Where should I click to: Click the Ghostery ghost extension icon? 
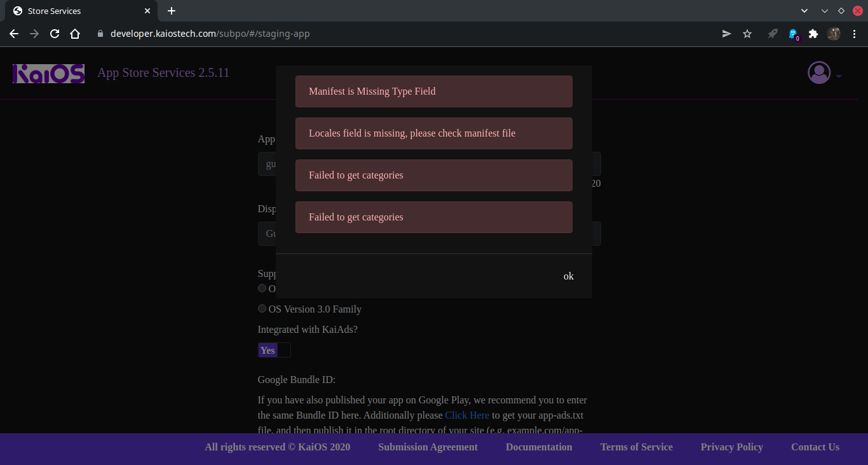(x=794, y=34)
